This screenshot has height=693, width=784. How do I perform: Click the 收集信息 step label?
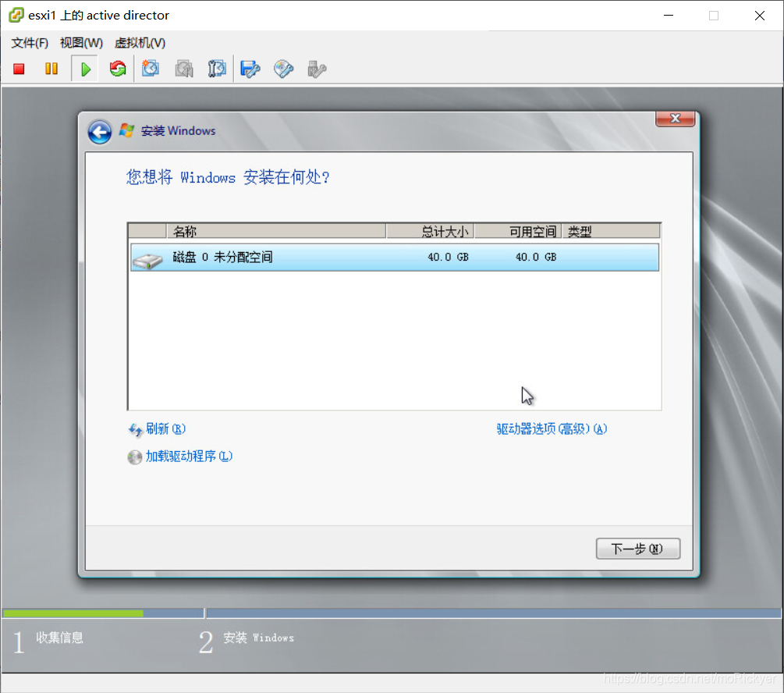coord(59,638)
